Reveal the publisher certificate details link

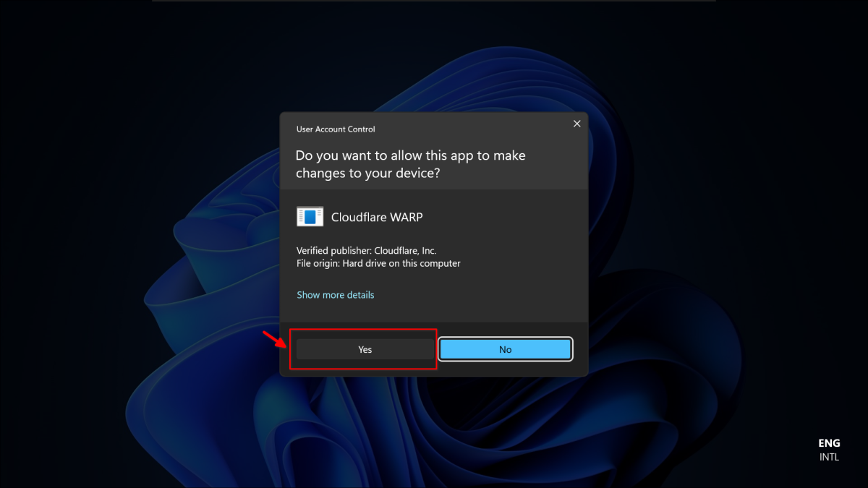tap(335, 294)
